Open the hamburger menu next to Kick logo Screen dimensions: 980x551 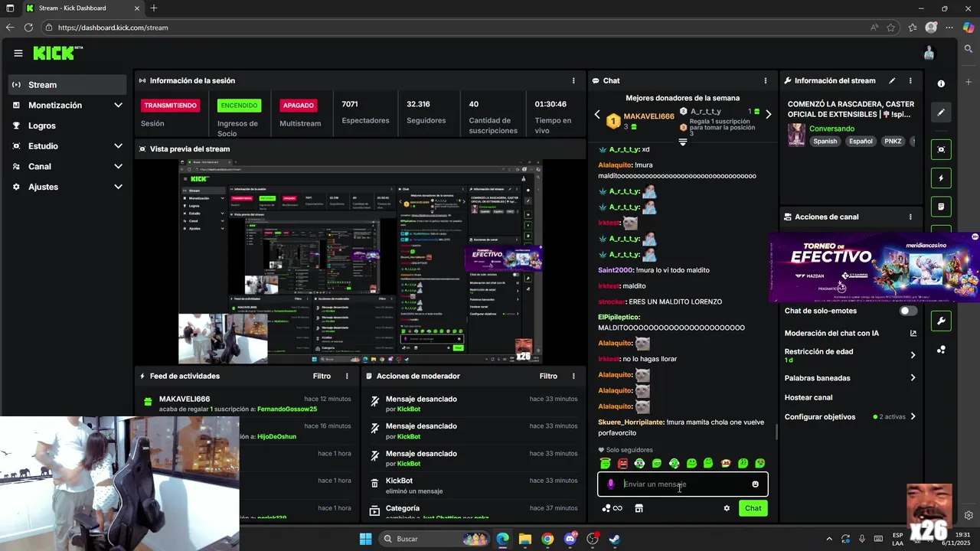(x=18, y=54)
